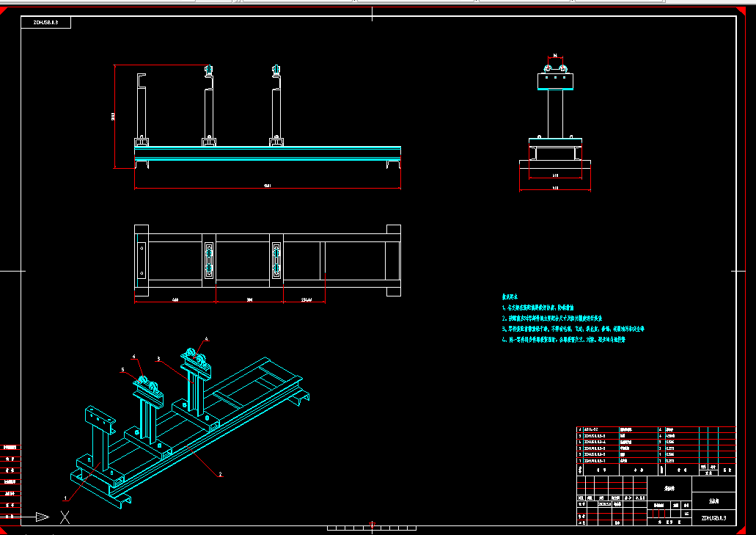The width and height of the screenshot is (756, 535).
Task: Select the top plan view of the frame
Action: click(268, 261)
